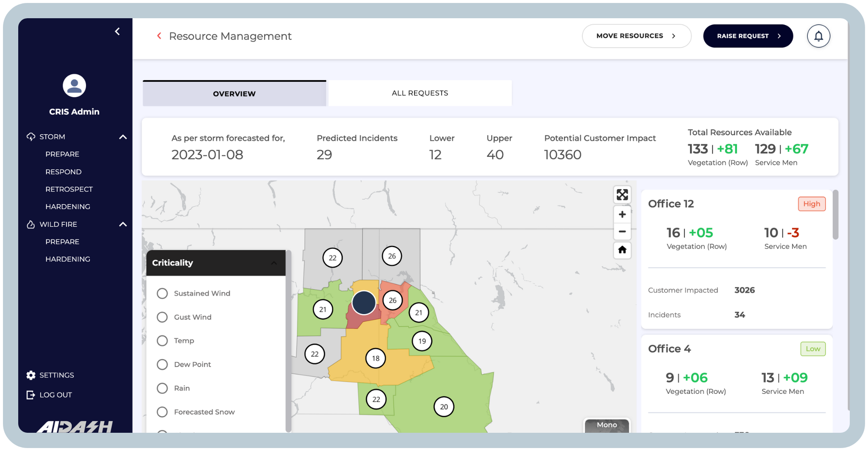Click Customer Impacted value 3026
The width and height of the screenshot is (868, 451).
[x=744, y=290]
